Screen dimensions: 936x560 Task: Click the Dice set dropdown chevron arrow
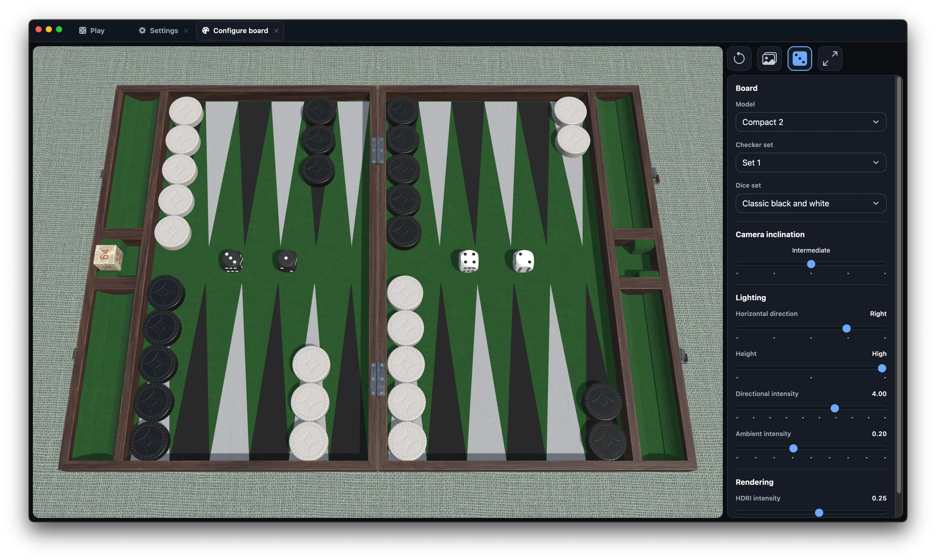(x=876, y=204)
